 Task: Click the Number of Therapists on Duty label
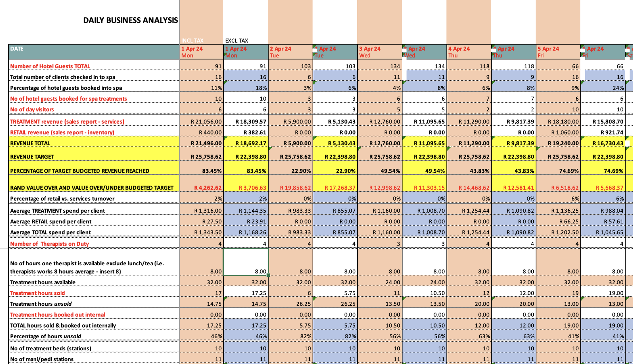49,244
